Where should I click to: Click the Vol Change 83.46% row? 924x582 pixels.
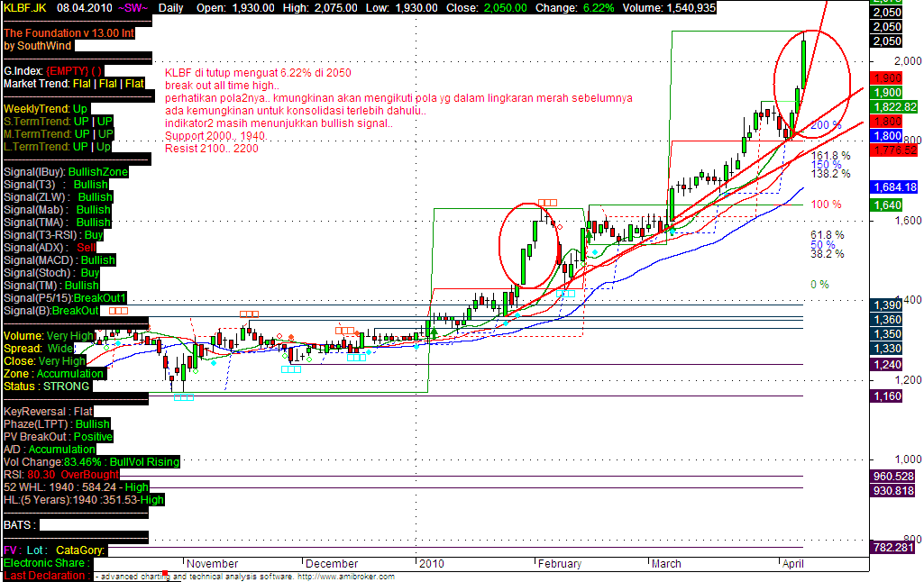pos(91,462)
